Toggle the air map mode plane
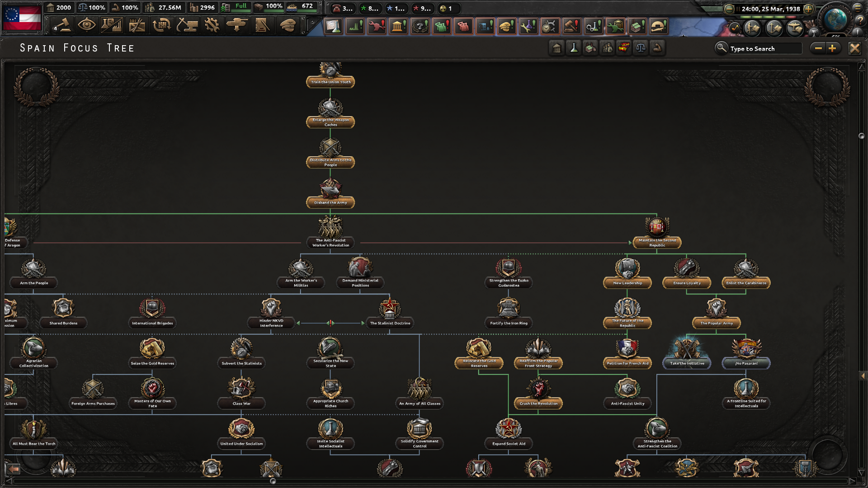 pyautogui.click(x=795, y=28)
